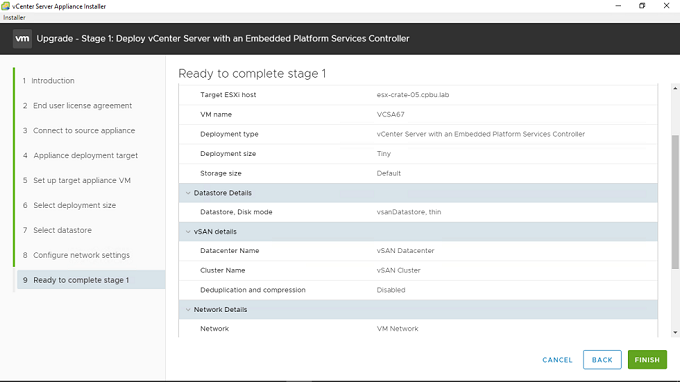Screen dimensions: 680x382
Task: Click the summary scrollbar up arrow
Action: coord(675,88)
